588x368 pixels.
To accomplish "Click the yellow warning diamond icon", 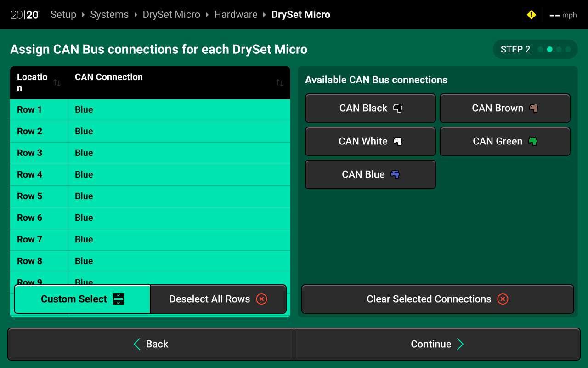I will pyautogui.click(x=531, y=15).
